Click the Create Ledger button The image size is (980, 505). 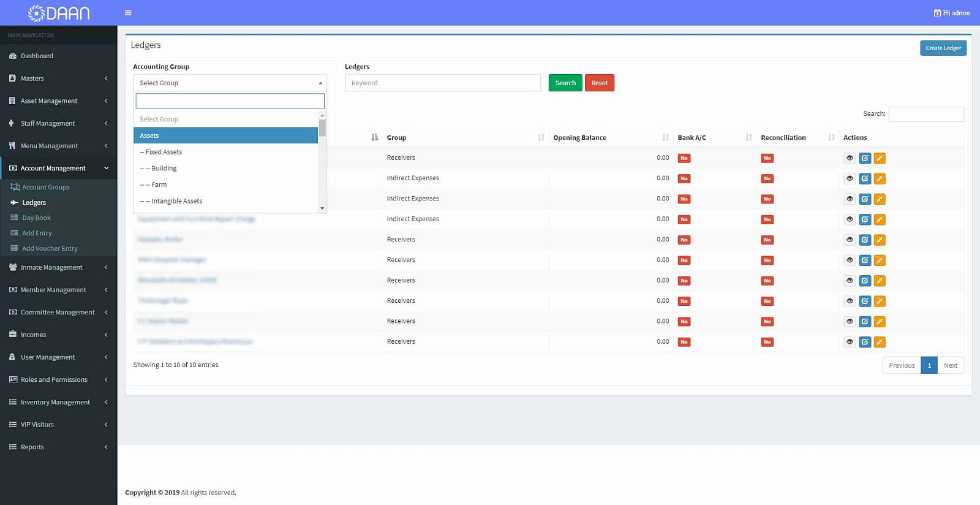[x=943, y=48]
